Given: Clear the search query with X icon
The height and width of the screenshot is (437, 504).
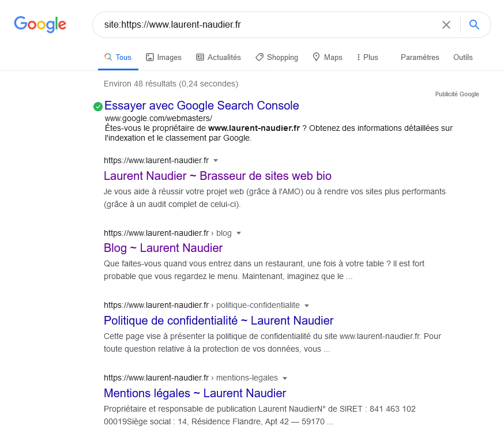Looking at the screenshot, I should [x=446, y=25].
